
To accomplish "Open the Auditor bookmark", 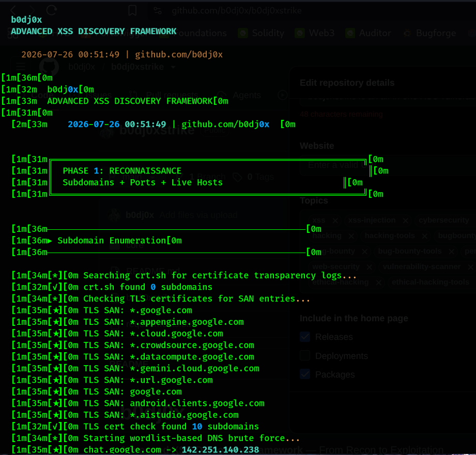I will click(x=368, y=33).
